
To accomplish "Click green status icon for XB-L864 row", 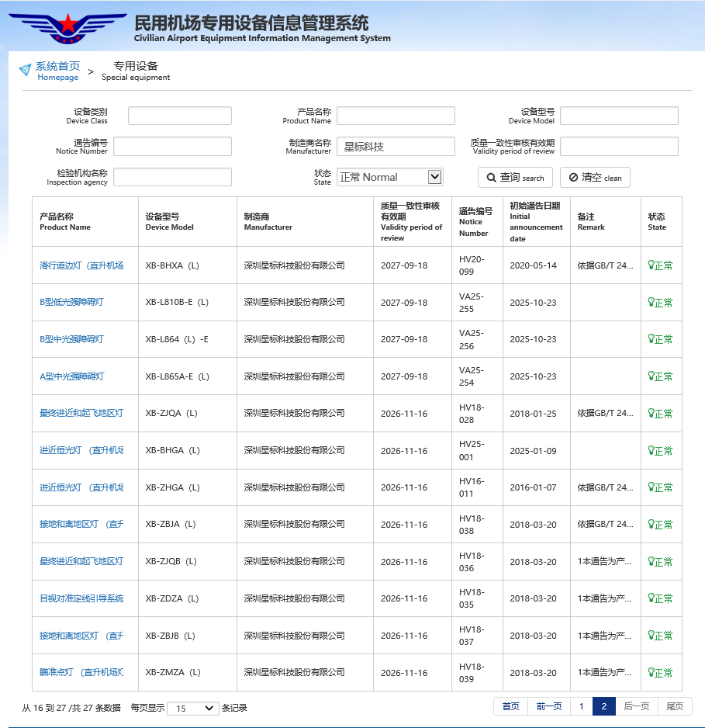I will (x=651, y=339).
